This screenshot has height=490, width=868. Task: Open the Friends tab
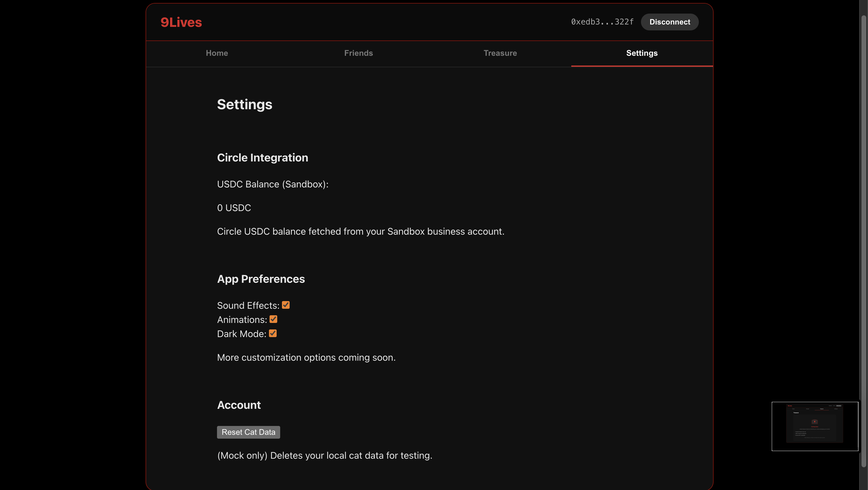click(358, 53)
